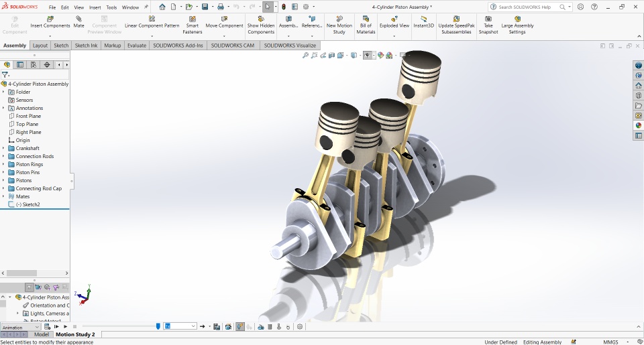Open the ConfigurationManager tab icon
Viewport: 644px width, 345px height.
tap(34, 64)
